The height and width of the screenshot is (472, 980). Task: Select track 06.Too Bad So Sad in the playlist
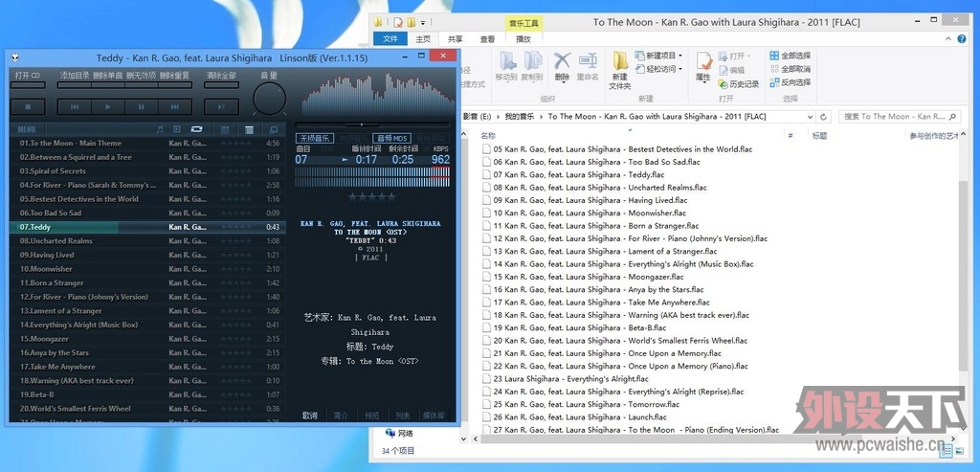148,214
